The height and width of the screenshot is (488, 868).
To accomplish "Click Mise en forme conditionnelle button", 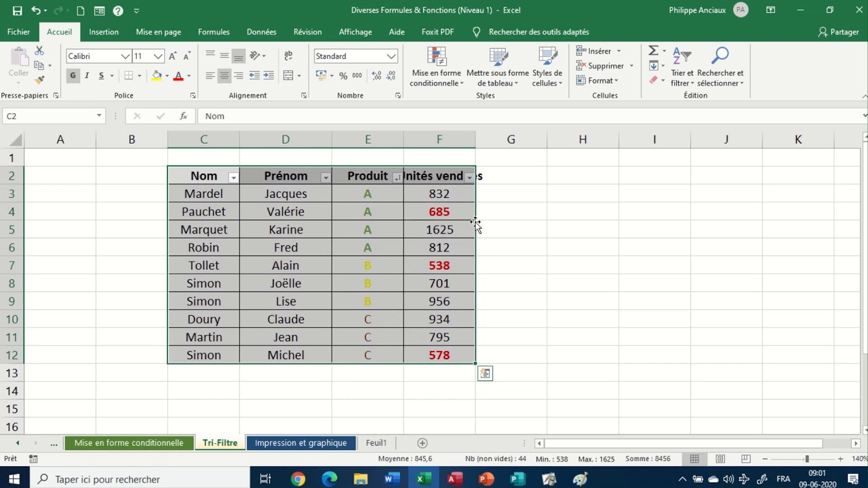I will [x=437, y=67].
